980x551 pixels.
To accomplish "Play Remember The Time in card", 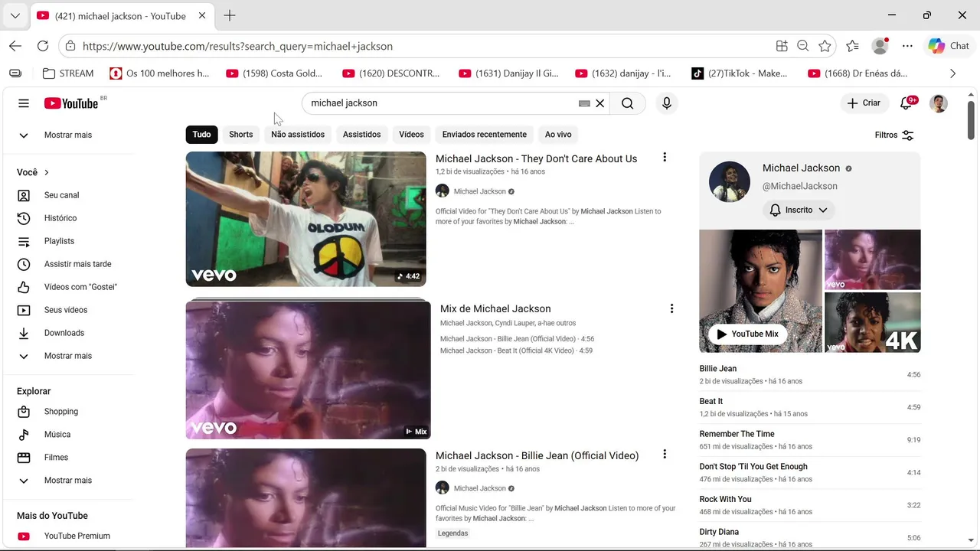I will (809, 440).
